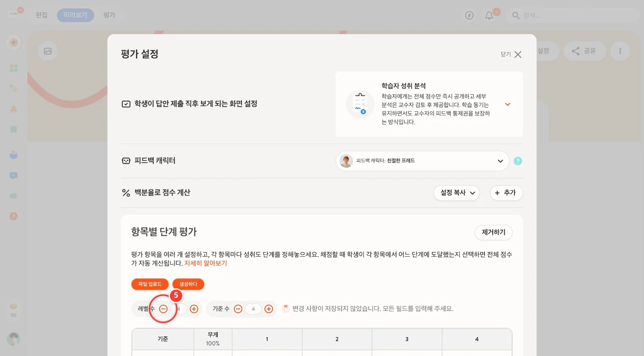This screenshot has width=644, height=356.
Task: Click the 기준 column header
Action: coord(163,339)
